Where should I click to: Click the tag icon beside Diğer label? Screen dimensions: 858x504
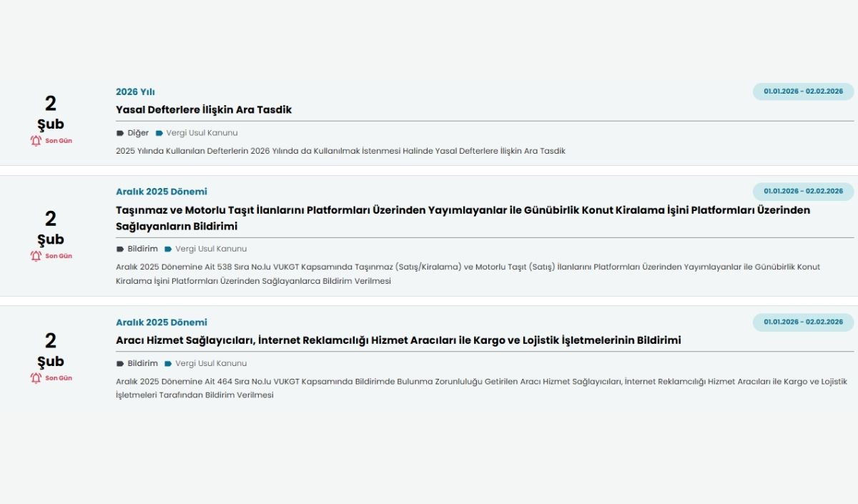(119, 132)
